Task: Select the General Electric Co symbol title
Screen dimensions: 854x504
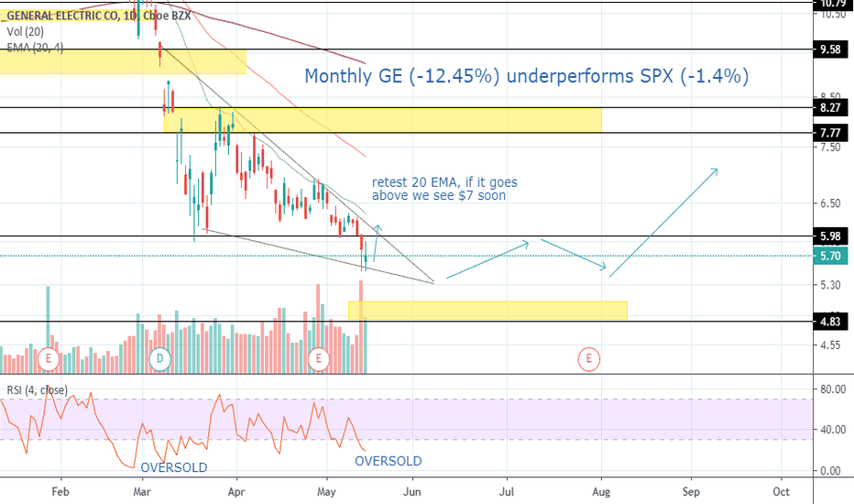Action: pyautogui.click(x=98, y=16)
